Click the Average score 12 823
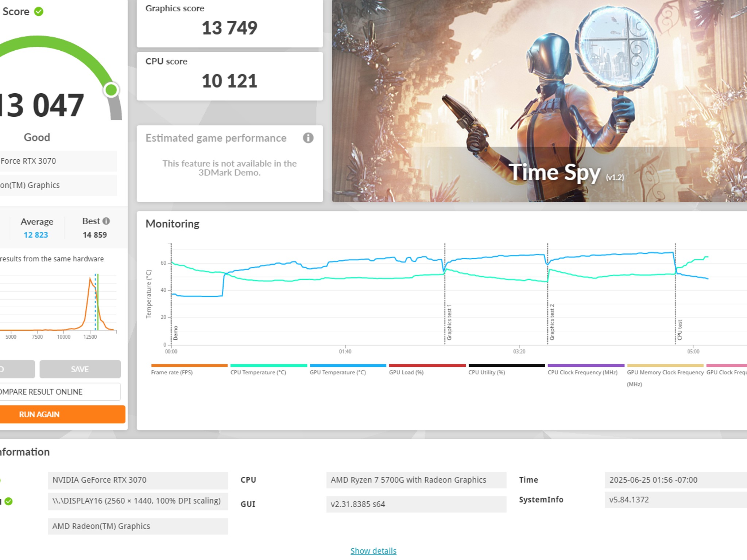 click(x=36, y=235)
